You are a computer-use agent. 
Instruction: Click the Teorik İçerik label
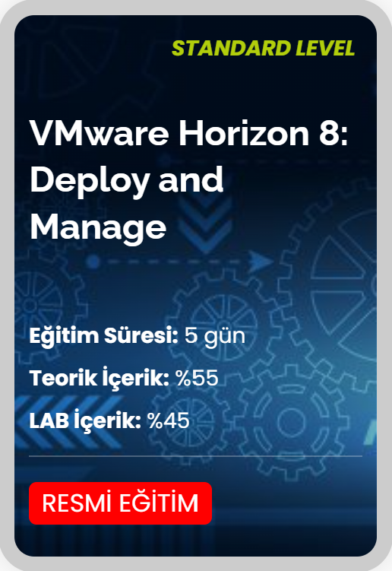pyautogui.click(x=99, y=378)
